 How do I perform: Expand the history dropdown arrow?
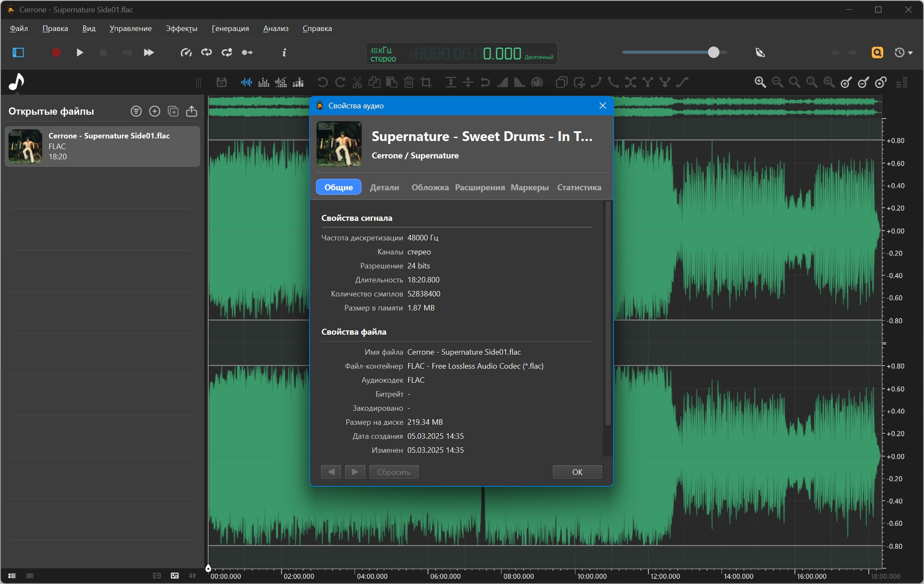click(x=910, y=53)
